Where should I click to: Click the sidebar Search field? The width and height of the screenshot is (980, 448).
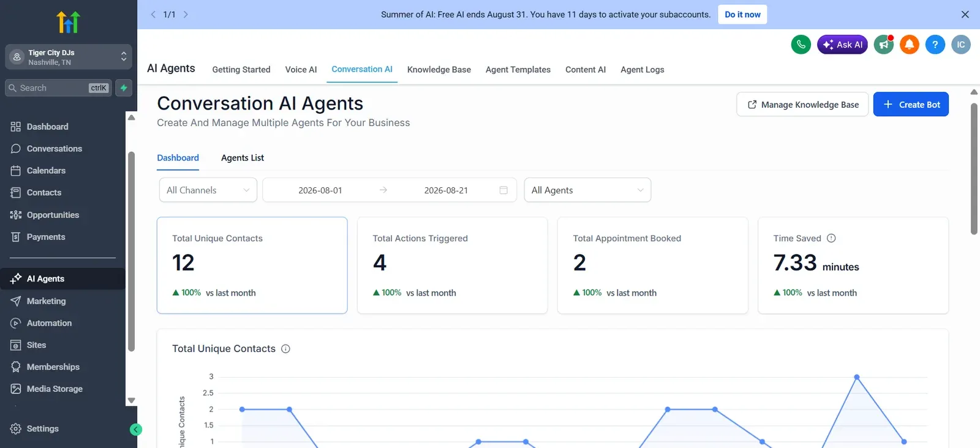(59, 88)
